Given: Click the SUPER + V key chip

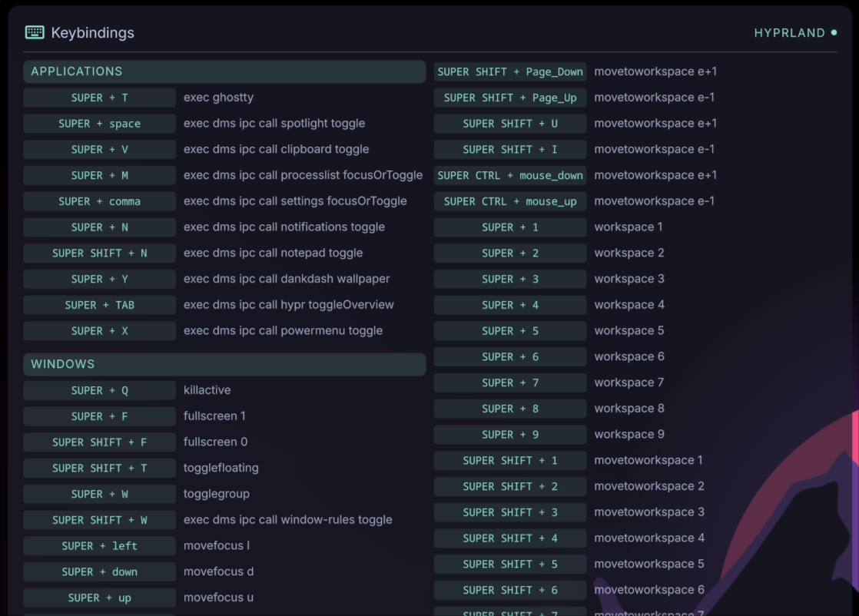Looking at the screenshot, I should tap(100, 150).
